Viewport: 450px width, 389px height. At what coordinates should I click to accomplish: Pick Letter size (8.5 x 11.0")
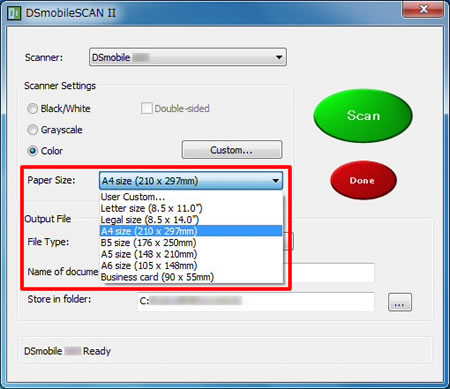pos(191,208)
